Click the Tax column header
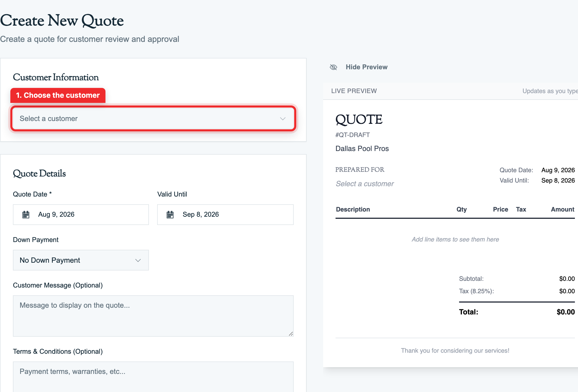Viewport: 578px width, 392px height. click(521, 209)
